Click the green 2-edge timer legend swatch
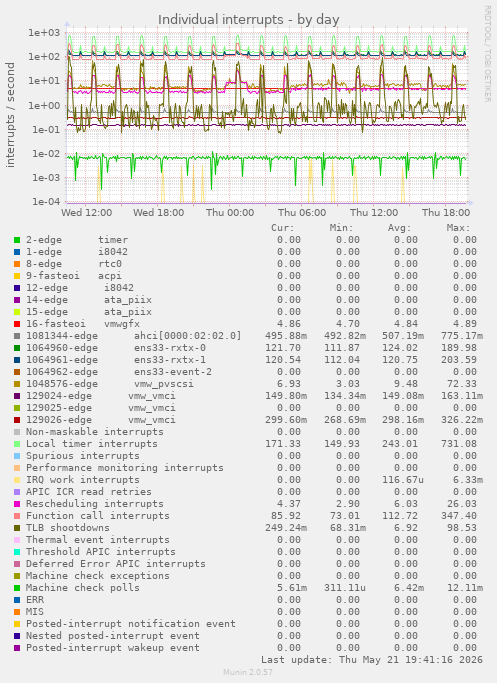The image size is (497, 683). [x=17, y=240]
